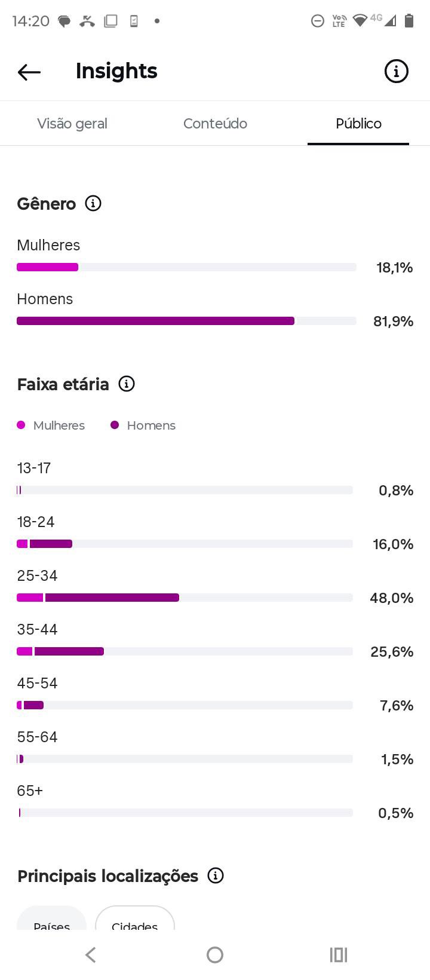Tap the back arrow beside Insights

(x=29, y=72)
